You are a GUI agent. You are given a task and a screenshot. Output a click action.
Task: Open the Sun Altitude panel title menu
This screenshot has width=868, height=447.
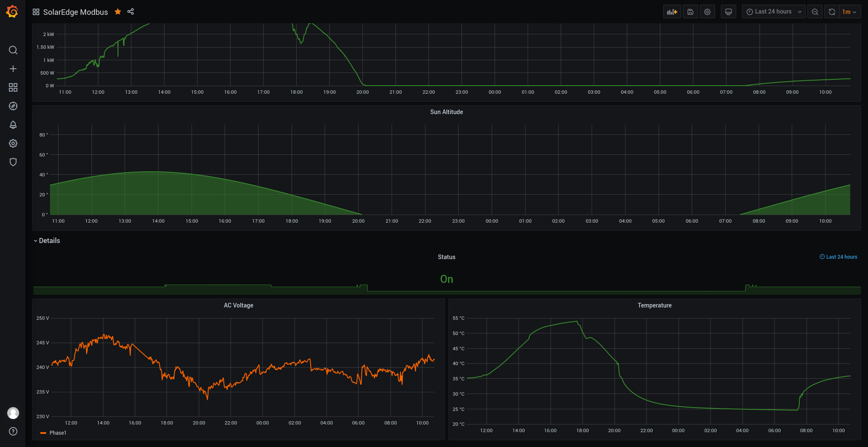(x=446, y=112)
